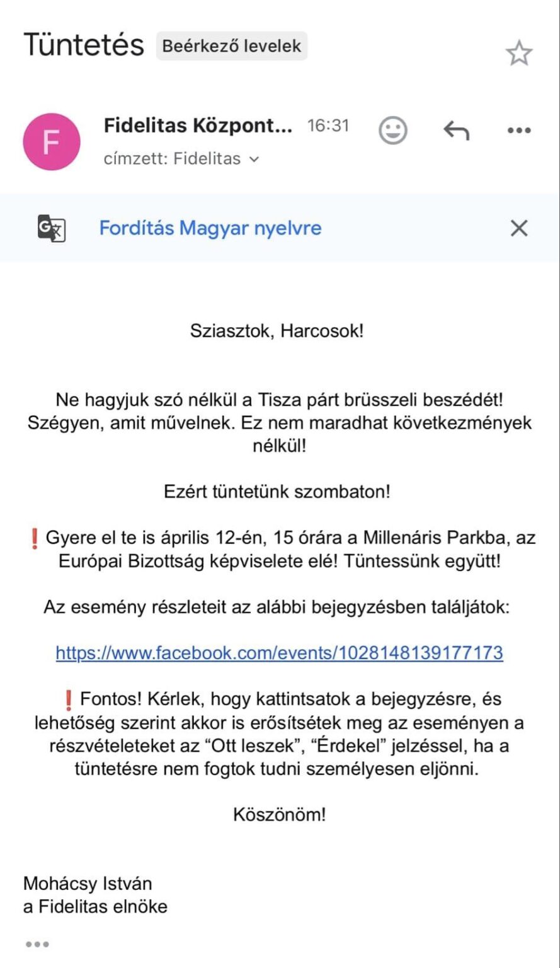Viewport: 560px width, 968px height.
Task: Reply using the arrow icon
Action: point(457,130)
